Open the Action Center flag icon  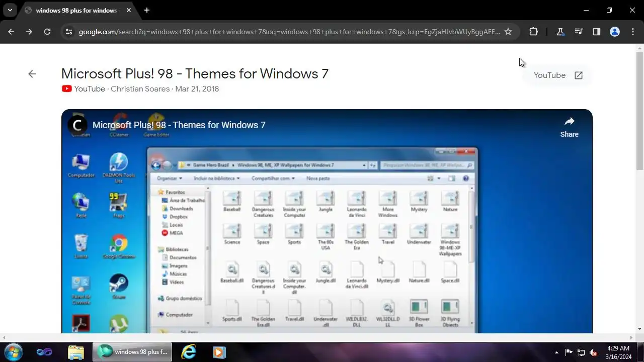pos(569,352)
